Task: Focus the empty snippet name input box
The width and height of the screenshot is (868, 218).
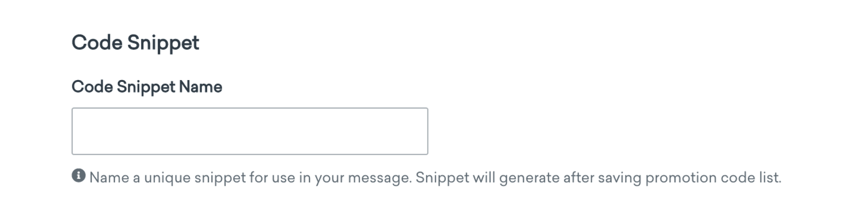Action: [250, 131]
